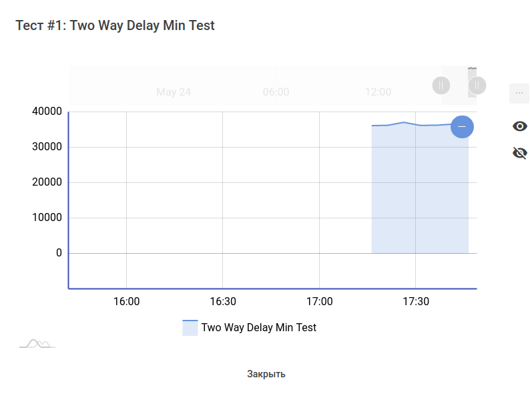532x398 pixels.
Task: Click the selected range in the scrollbar preview
Action: pyautogui.click(x=459, y=85)
